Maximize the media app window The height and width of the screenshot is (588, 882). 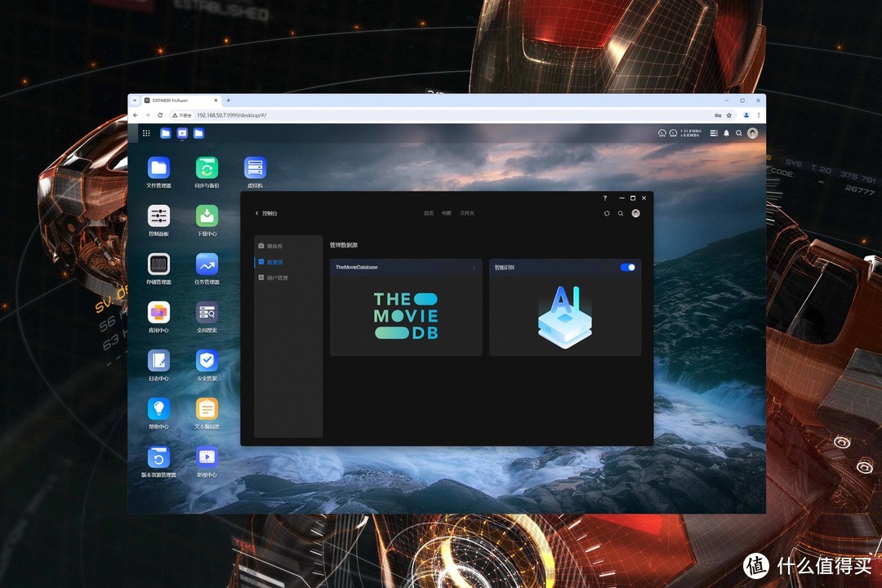click(x=633, y=198)
